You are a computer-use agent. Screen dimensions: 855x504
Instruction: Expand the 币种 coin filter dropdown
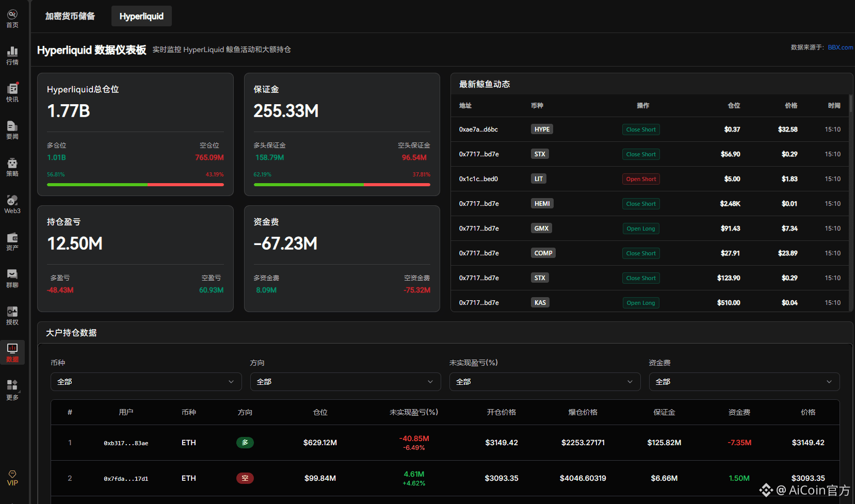146,381
